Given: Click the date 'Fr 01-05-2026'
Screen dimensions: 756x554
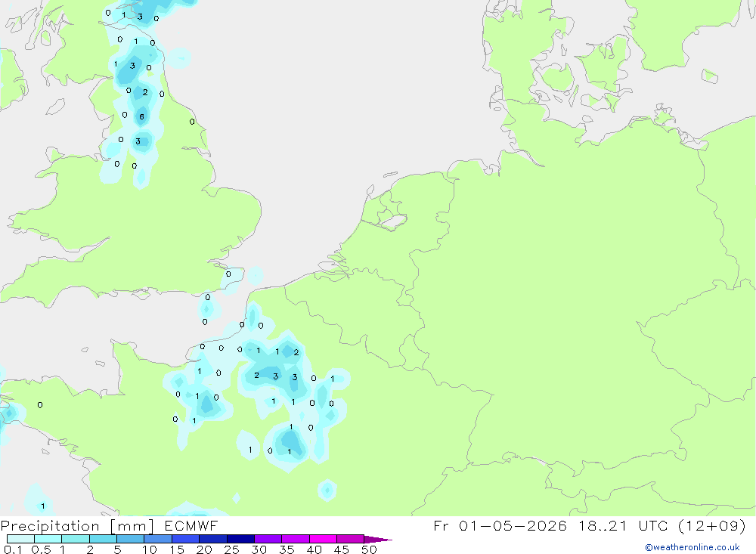Looking at the screenshot, I should click(x=500, y=525).
